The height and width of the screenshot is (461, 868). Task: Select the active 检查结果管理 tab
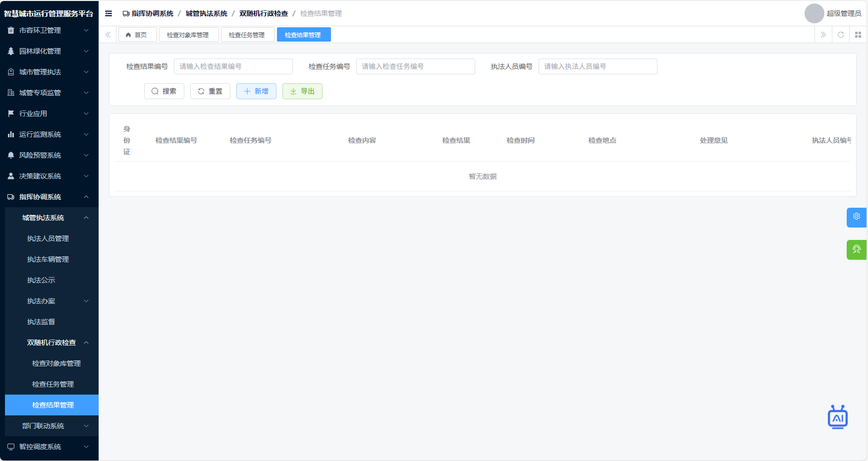coord(303,35)
